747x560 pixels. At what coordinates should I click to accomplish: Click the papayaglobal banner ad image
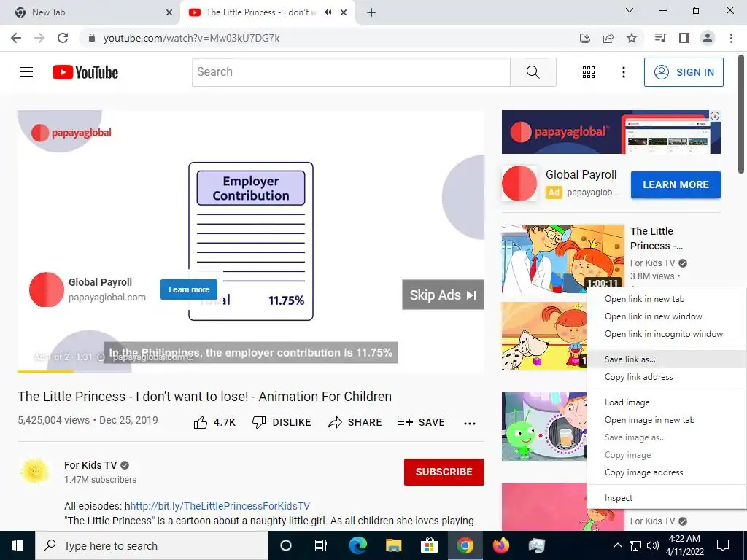point(611,132)
